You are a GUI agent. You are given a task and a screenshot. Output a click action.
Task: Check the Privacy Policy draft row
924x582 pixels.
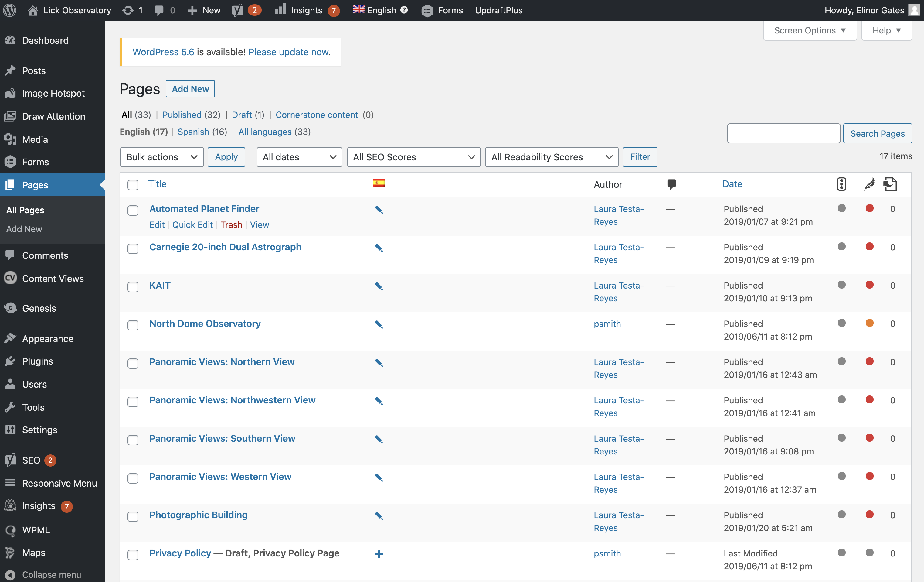(x=133, y=555)
